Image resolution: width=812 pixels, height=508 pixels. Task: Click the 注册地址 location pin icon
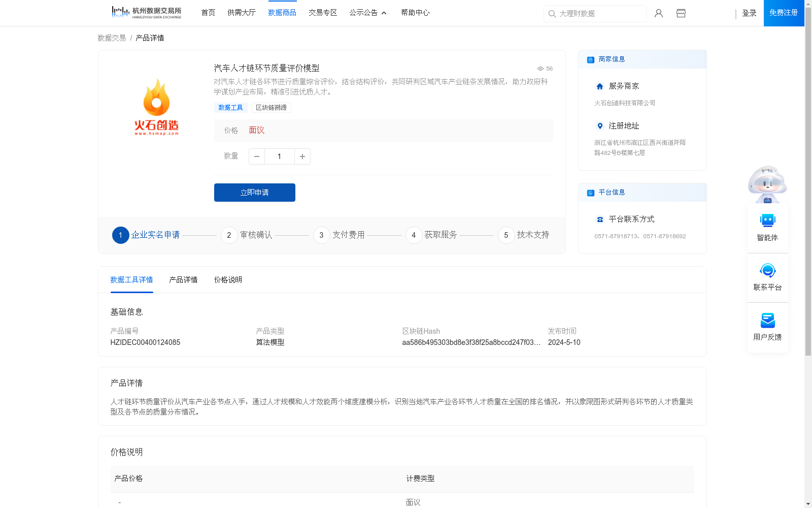point(600,126)
